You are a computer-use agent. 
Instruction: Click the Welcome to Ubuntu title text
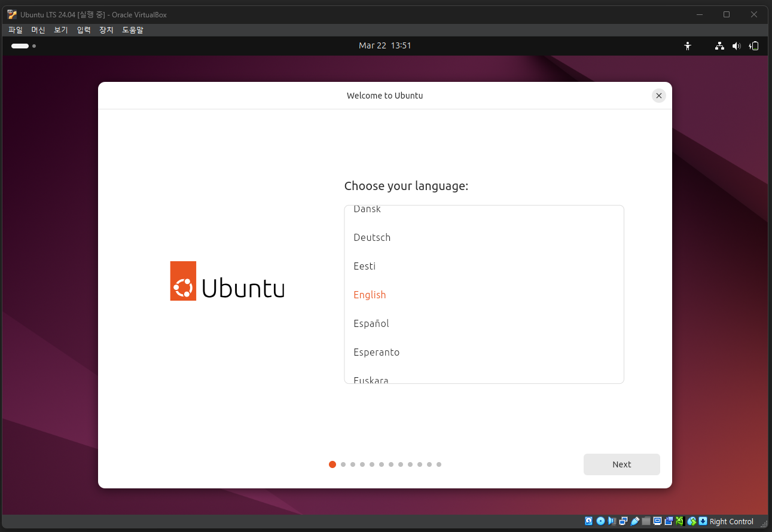tap(385, 96)
